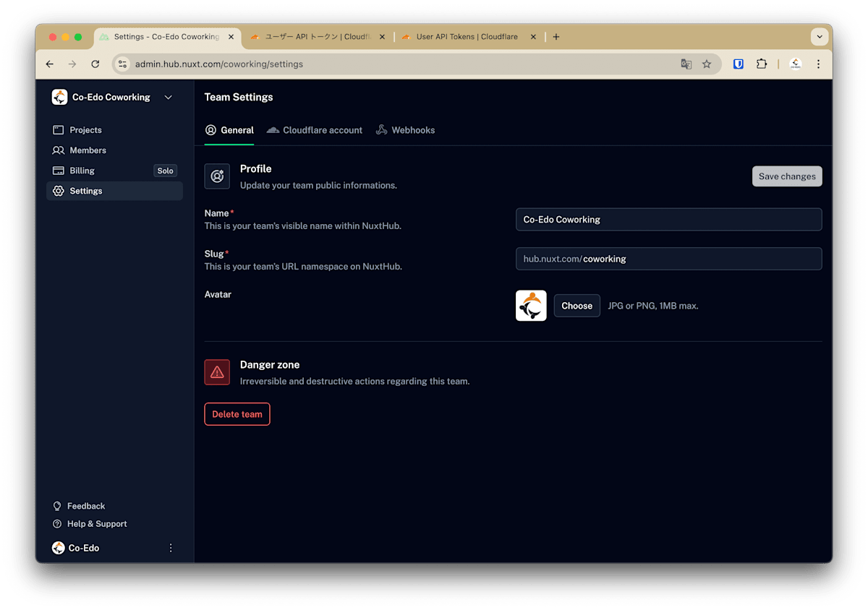868x610 pixels.
Task: Click Delete team button
Action: pos(237,414)
